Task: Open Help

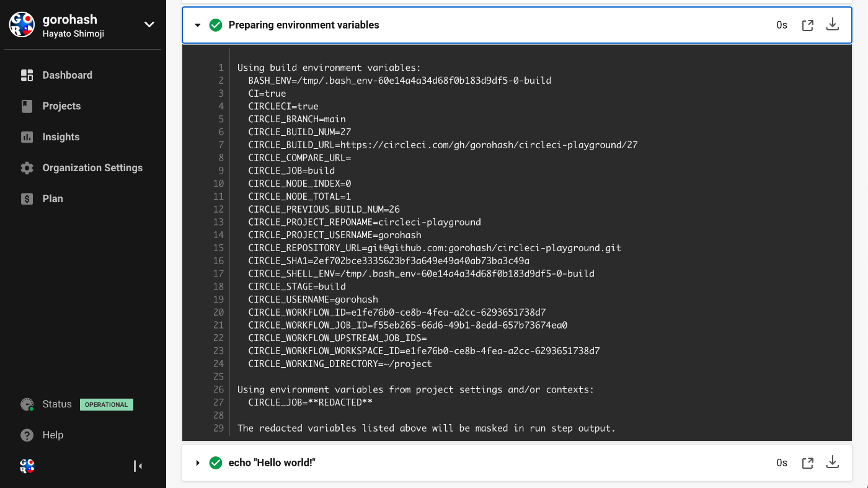Action: pyautogui.click(x=53, y=435)
